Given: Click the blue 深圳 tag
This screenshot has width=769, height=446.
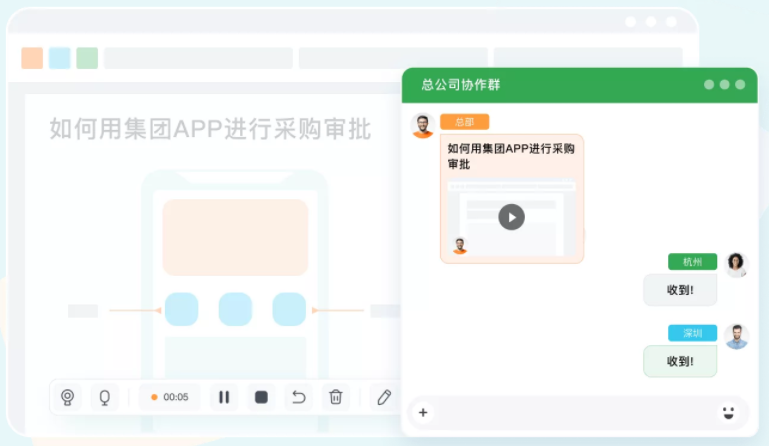Looking at the screenshot, I should [692, 333].
